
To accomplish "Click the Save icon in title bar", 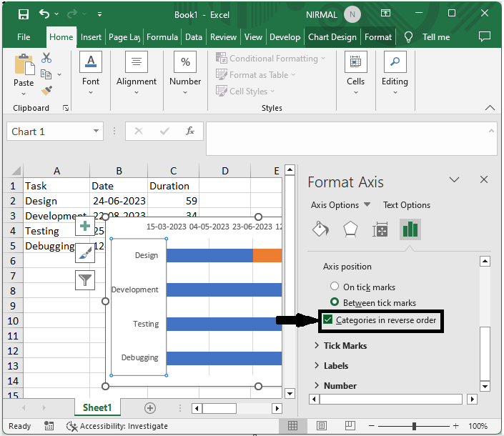I will tap(24, 14).
